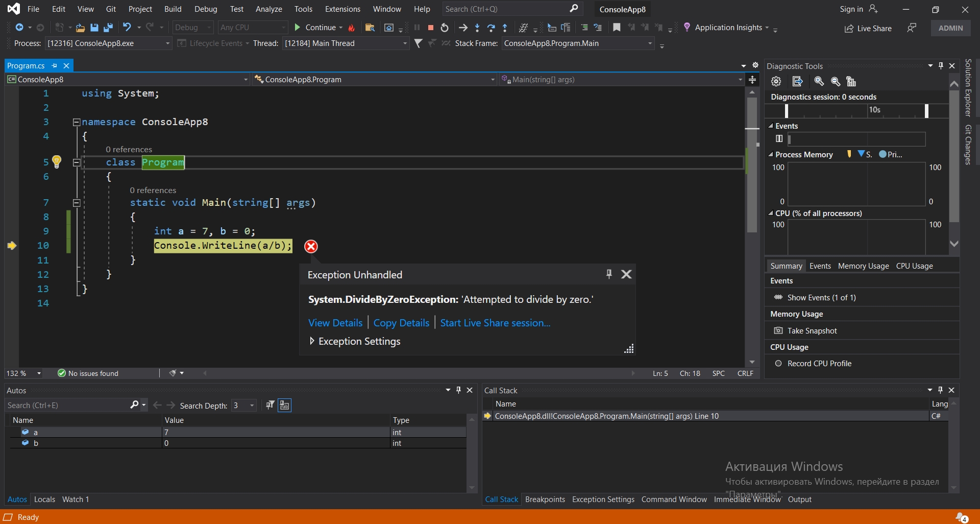Pin the Exception Unhandled popup

click(x=608, y=274)
